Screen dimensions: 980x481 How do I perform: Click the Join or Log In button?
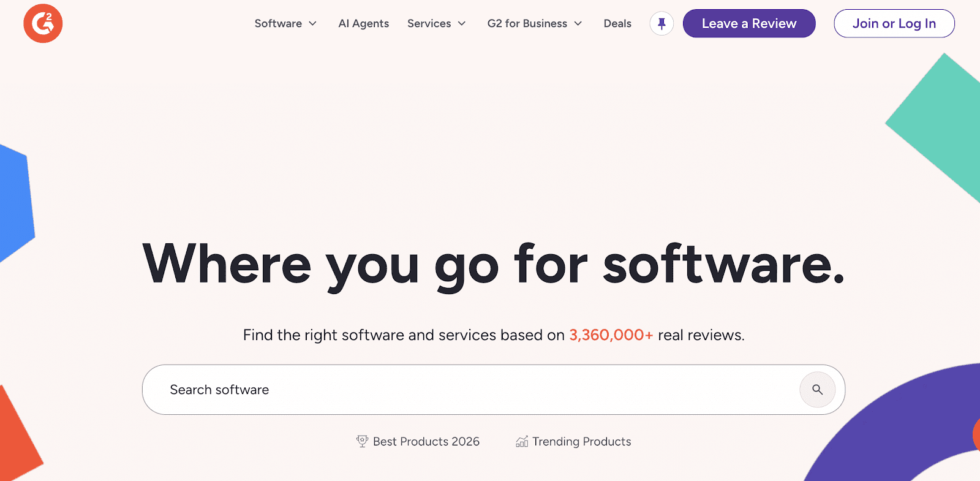point(894,23)
